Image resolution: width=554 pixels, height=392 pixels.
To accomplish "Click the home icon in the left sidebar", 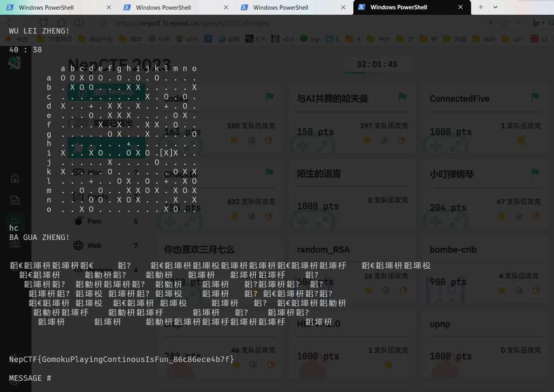I will tap(15, 178).
